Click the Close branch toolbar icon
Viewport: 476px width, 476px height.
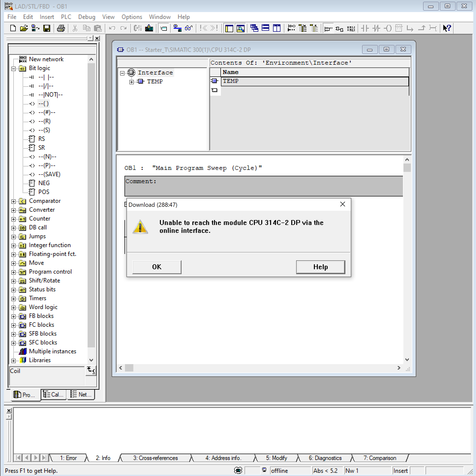[x=422, y=28]
